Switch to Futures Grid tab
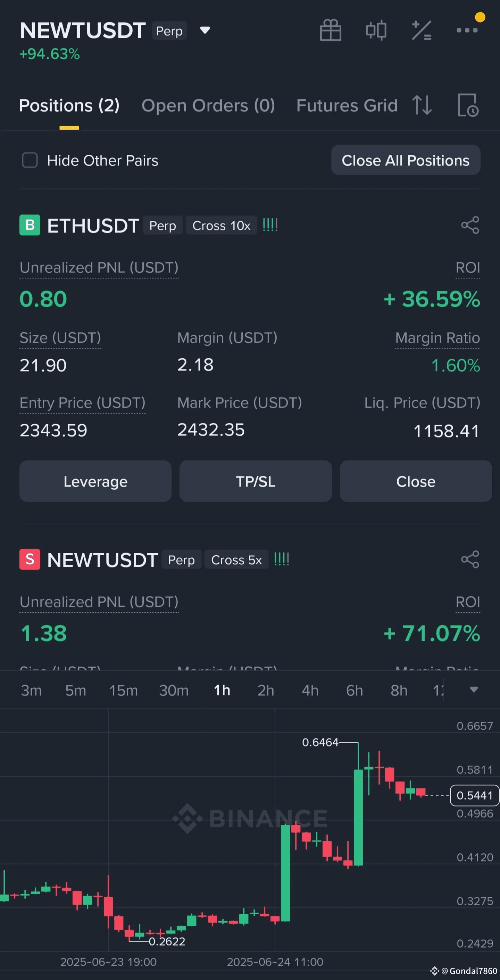 (x=347, y=105)
